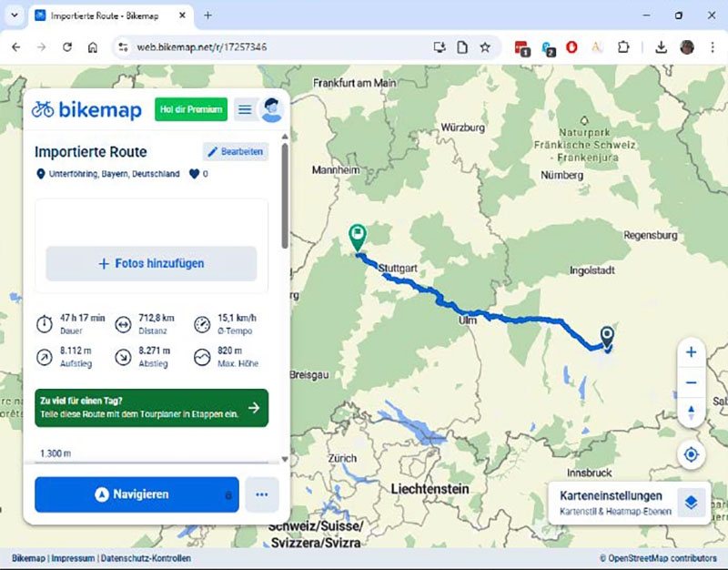Open Karteneinstellungen via the layers icon
The width and height of the screenshot is (728, 570).
point(690,502)
